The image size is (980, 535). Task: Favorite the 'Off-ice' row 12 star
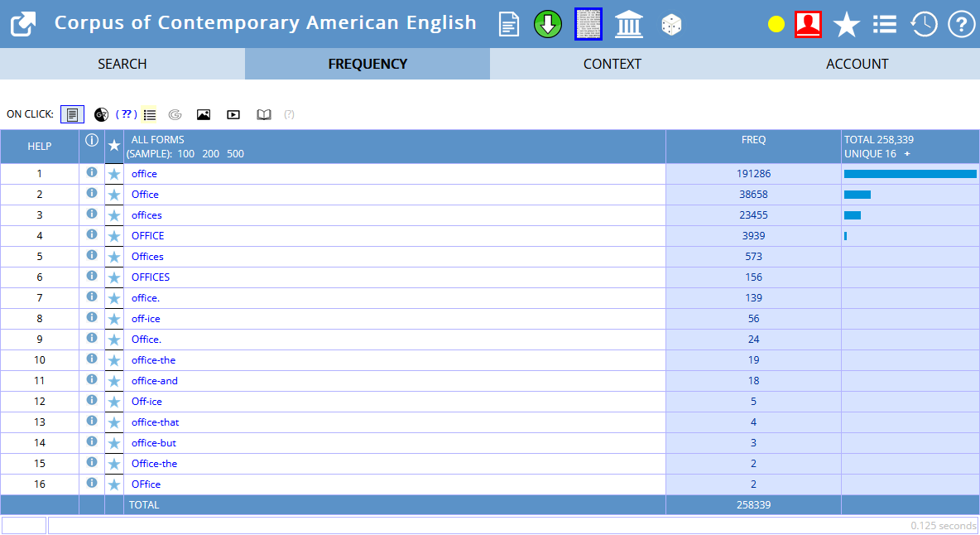(x=113, y=402)
